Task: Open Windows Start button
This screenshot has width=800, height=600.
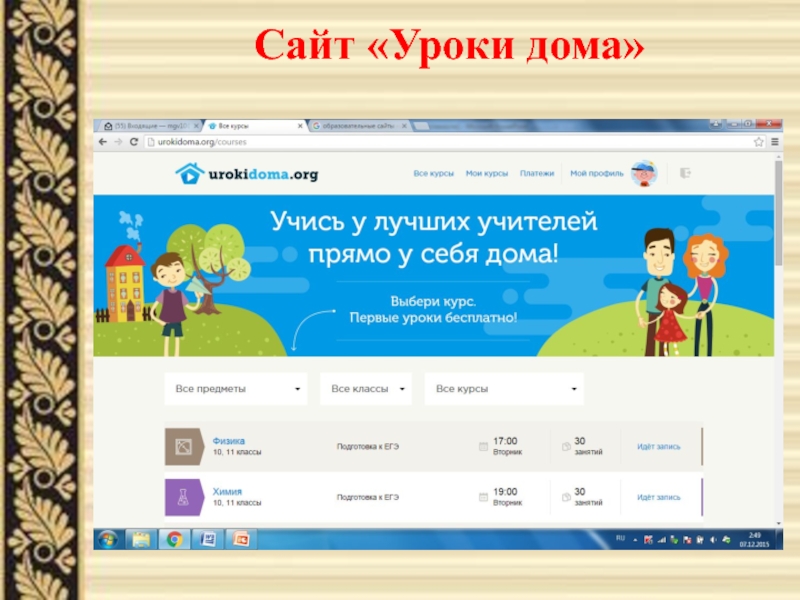Action: click(x=108, y=539)
